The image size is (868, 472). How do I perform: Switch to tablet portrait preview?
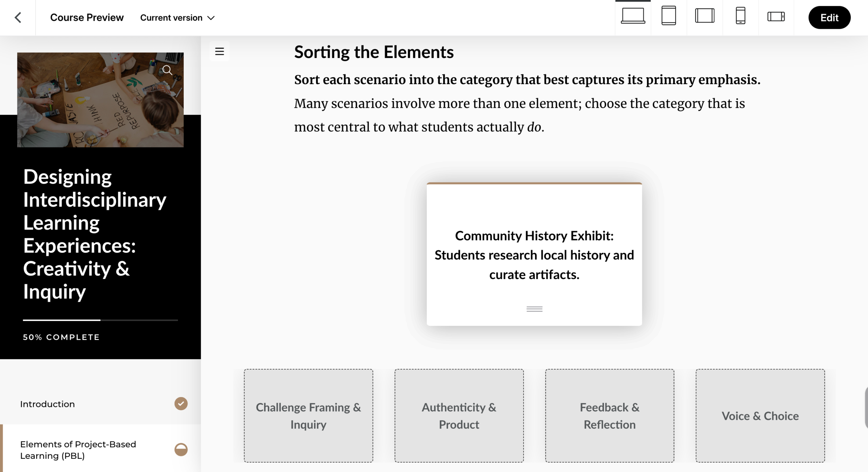pos(669,16)
